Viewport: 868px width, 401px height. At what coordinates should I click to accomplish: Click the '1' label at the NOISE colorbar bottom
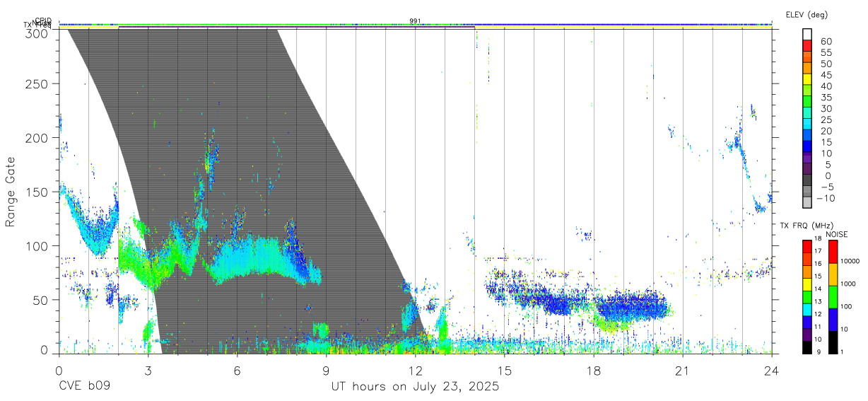click(x=842, y=352)
